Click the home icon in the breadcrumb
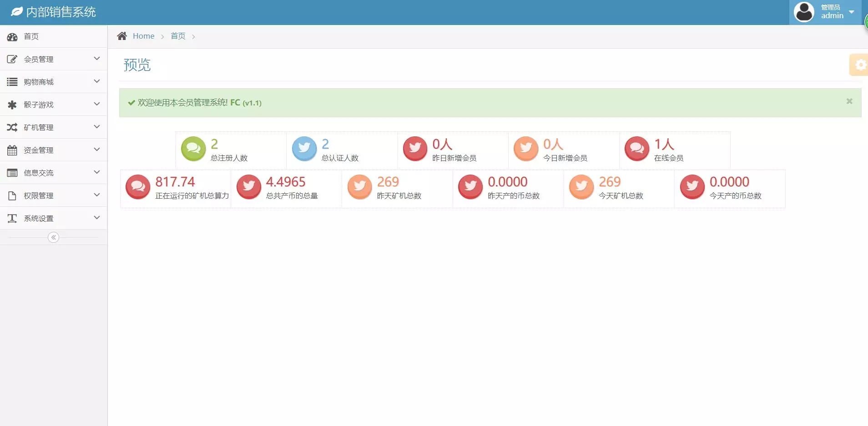The width and height of the screenshot is (868, 426). (x=122, y=36)
